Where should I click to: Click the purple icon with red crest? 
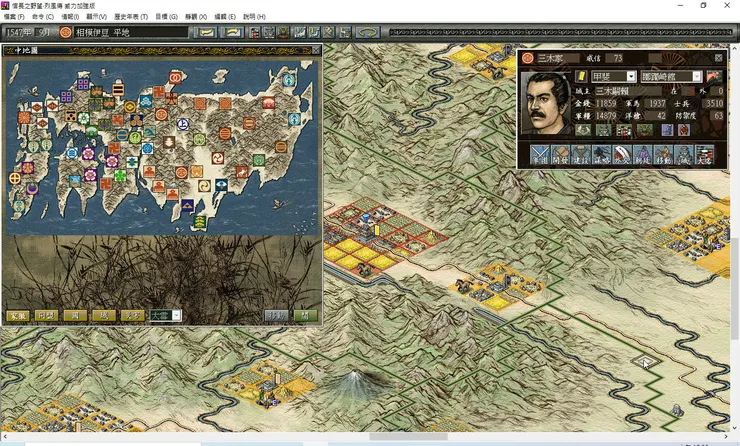(x=683, y=130)
